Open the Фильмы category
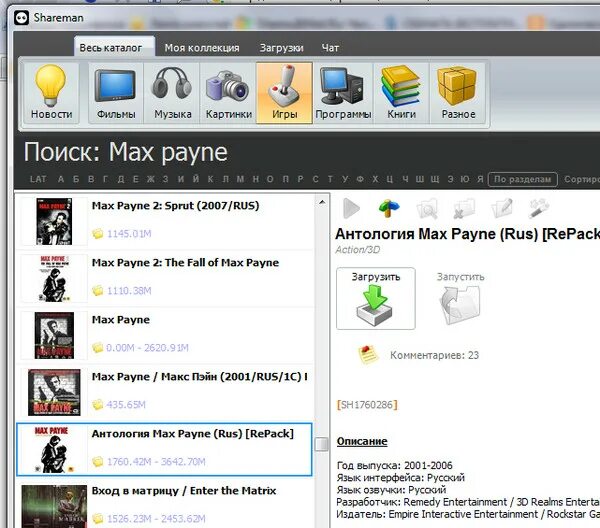Image resolution: width=600 pixels, height=528 pixels. click(116, 93)
